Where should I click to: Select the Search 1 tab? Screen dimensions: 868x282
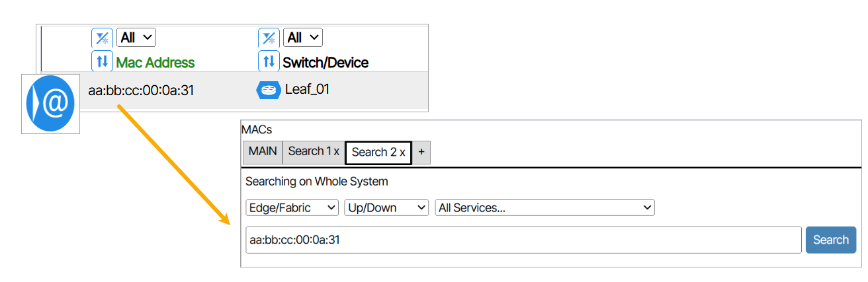tap(309, 151)
